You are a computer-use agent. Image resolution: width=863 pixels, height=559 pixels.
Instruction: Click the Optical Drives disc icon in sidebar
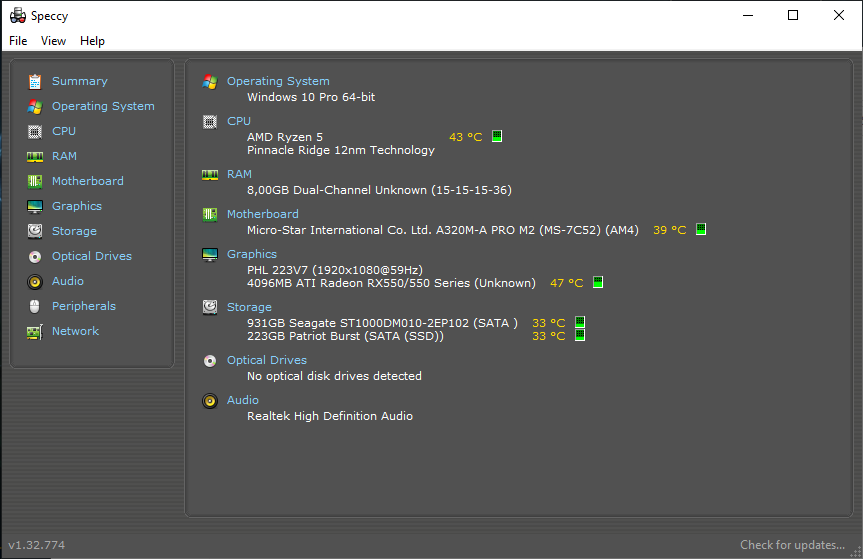point(35,256)
